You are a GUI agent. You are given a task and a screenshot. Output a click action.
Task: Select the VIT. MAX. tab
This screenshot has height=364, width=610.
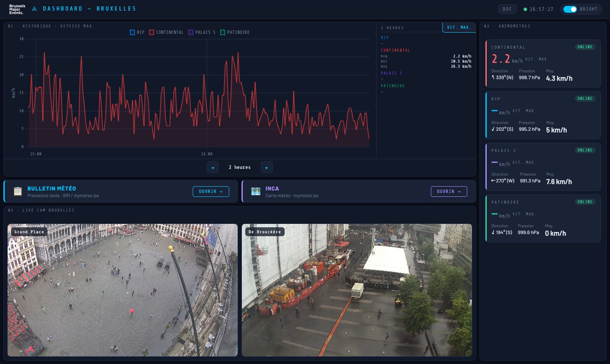[x=459, y=28]
